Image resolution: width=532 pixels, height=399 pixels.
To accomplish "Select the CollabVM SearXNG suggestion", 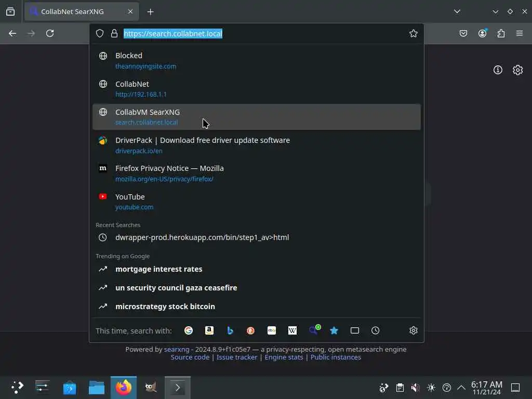I will [257, 117].
